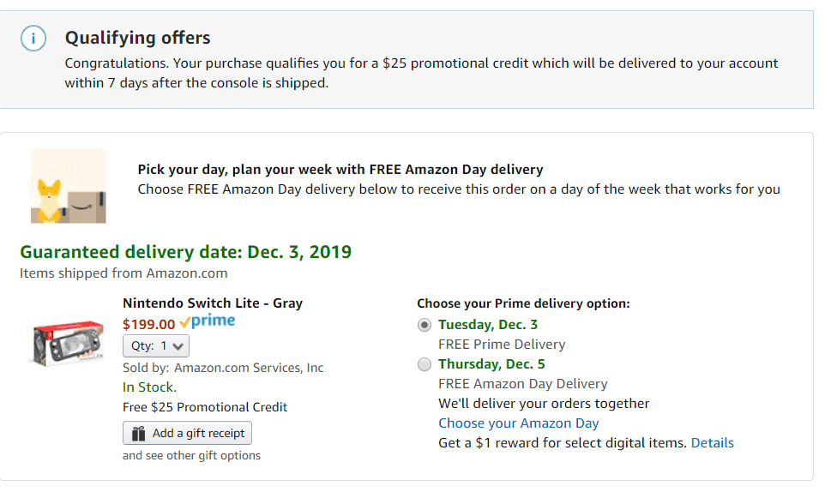Select the Tuesday, Dec. 3 delivery radio button
The height and width of the screenshot is (504, 831).
425,325
